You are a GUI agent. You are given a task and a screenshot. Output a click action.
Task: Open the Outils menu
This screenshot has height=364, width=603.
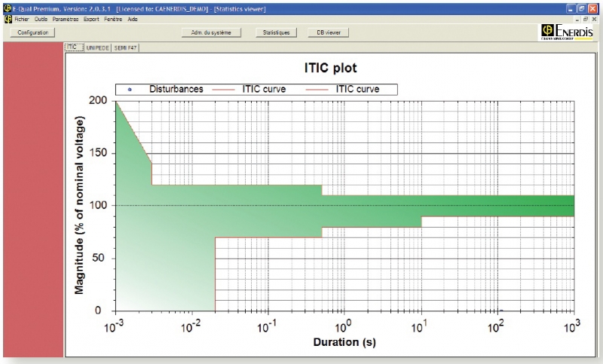tap(41, 18)
